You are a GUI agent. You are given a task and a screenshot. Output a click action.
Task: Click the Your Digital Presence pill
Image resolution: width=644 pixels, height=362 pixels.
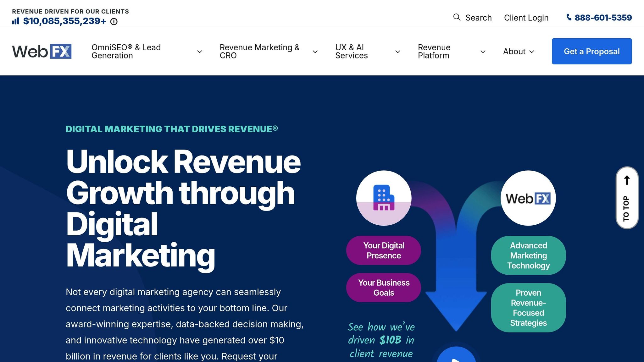[x=383, y=250]
